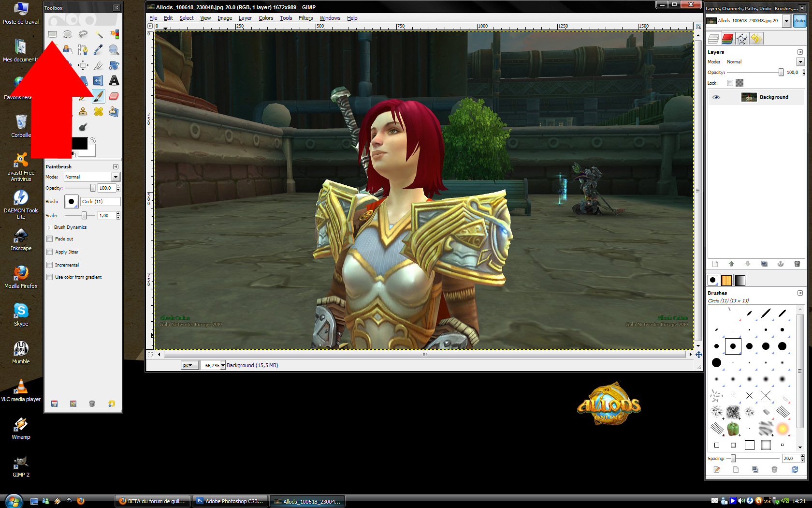Image resolution: width=812 pixels, height=508 pixels.
Task: Open zoom percentage dropdown 66,7%
Action: point(223,365)
